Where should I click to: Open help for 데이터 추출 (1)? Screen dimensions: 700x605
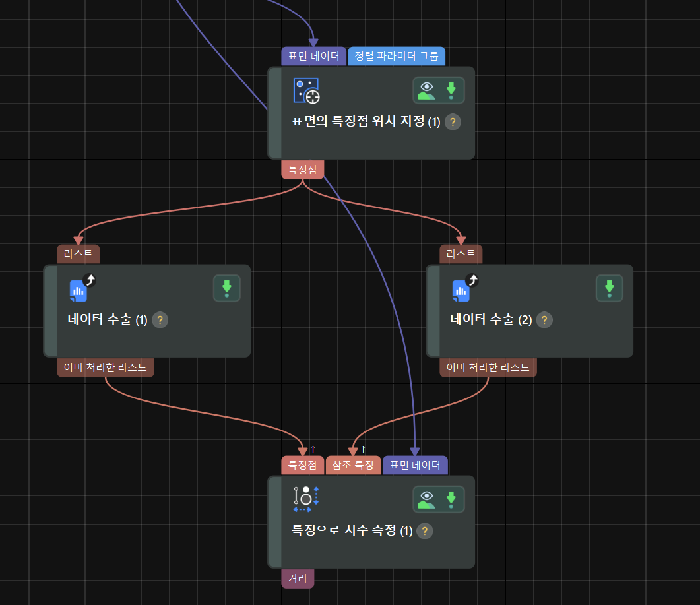[160, 320]
